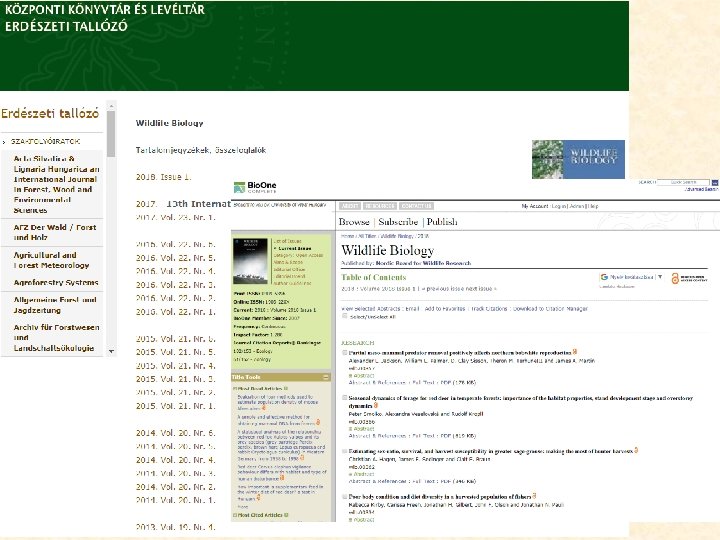Viewport: 720px width, 540px height.
Task: Click the sidebar scrollbar up arrow
Action: point(111,106)
